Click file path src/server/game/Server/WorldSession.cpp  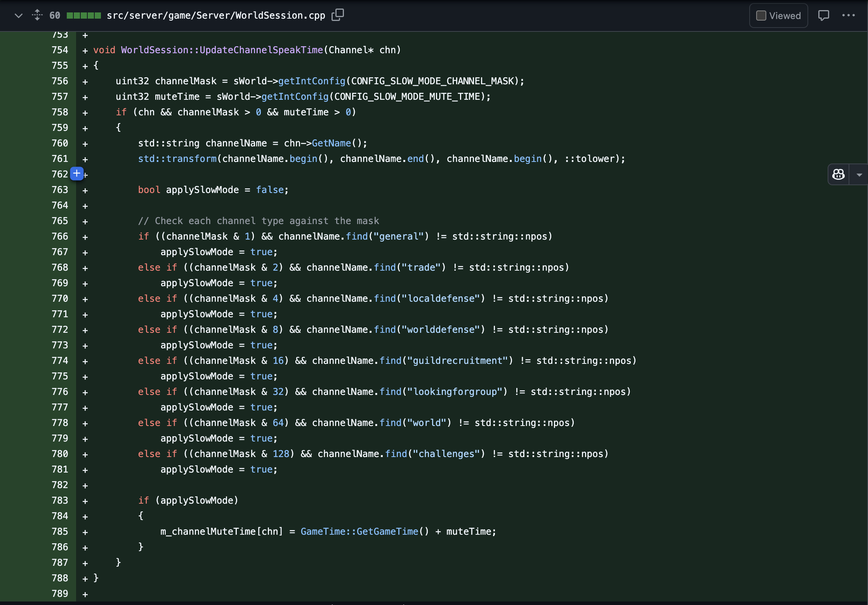[x=216, y=16]
